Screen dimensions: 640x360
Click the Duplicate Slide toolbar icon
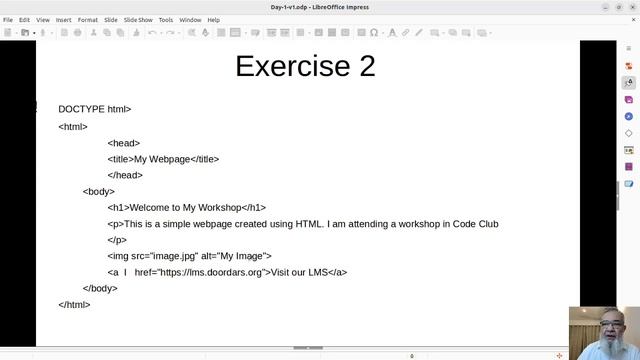[x=453, y=33]
